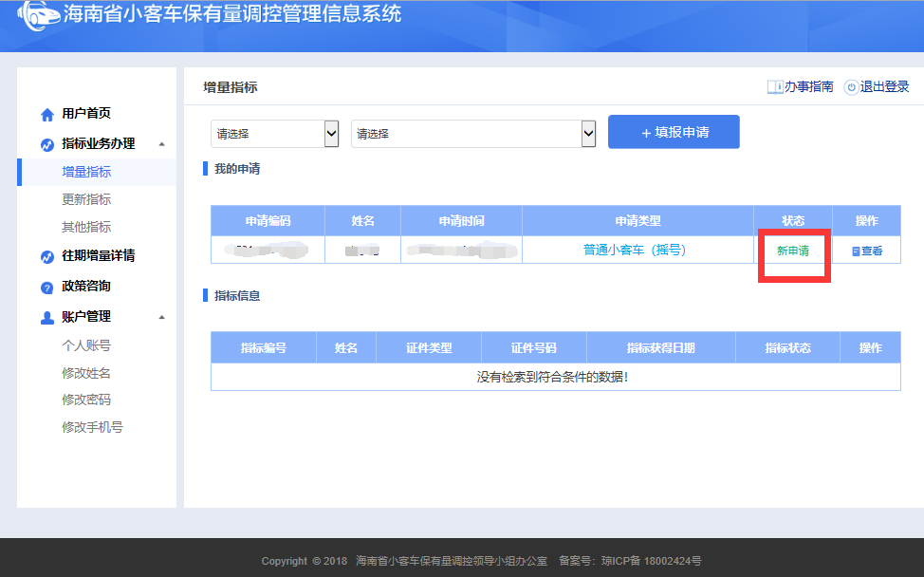Click the icon next to 指标业务办理

[47, 145]
